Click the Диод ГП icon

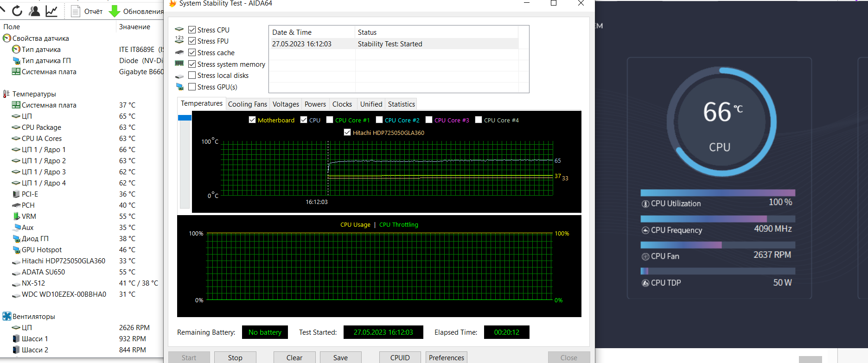coord(16,238)
